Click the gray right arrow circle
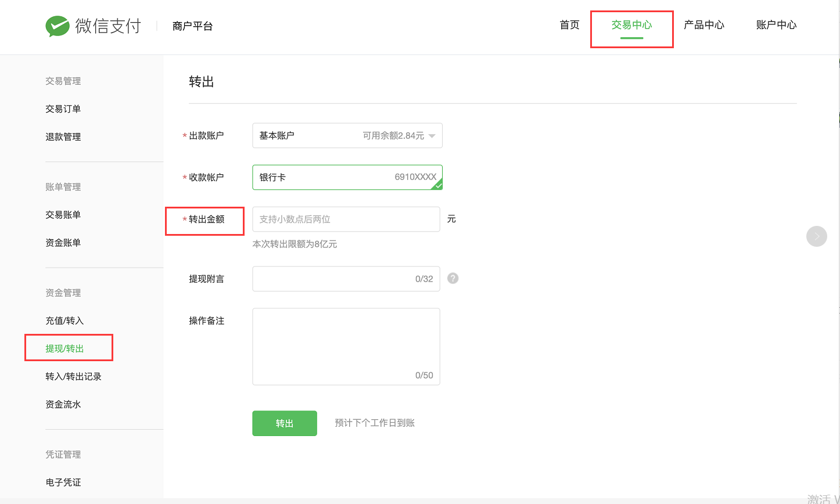 (816, 236)
